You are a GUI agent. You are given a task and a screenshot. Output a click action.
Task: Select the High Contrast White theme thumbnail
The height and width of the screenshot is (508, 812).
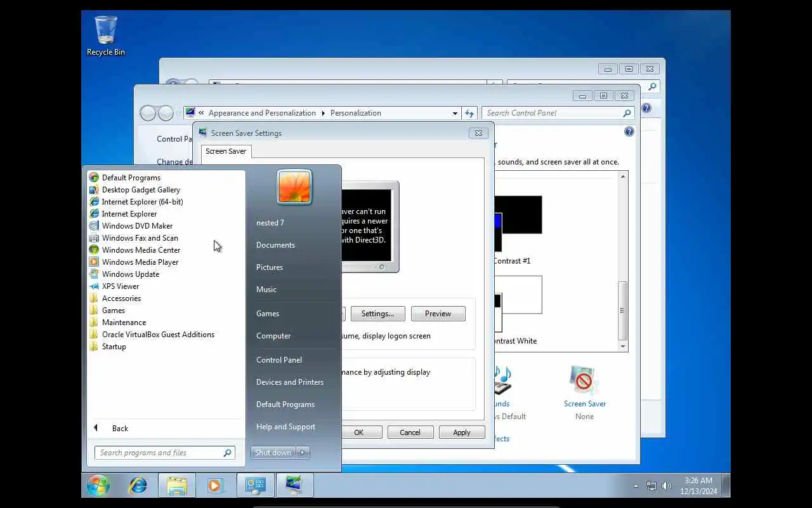point(518,304)
